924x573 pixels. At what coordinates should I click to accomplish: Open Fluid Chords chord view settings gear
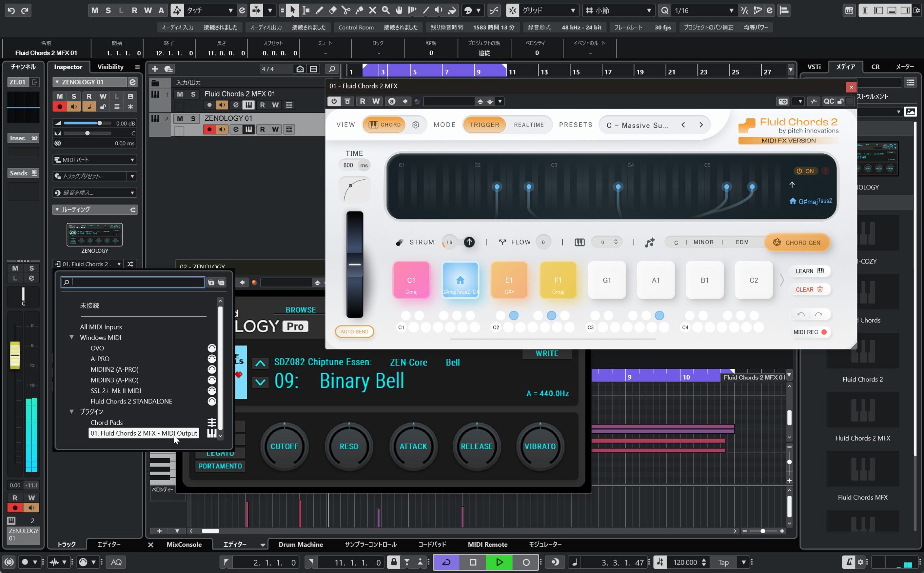(x=415, y=125)
